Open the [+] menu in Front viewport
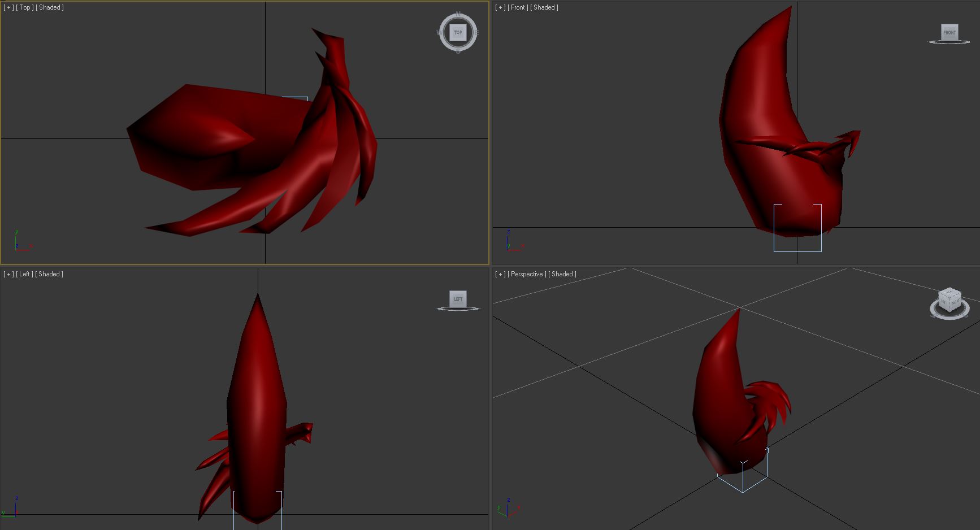 (500, 7)
